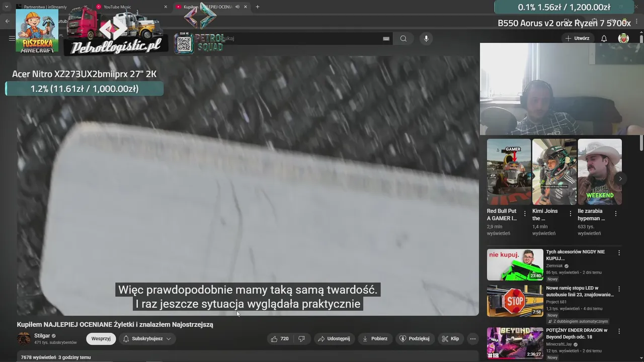Open the Stilgar channel avatar

click(24, 338)
